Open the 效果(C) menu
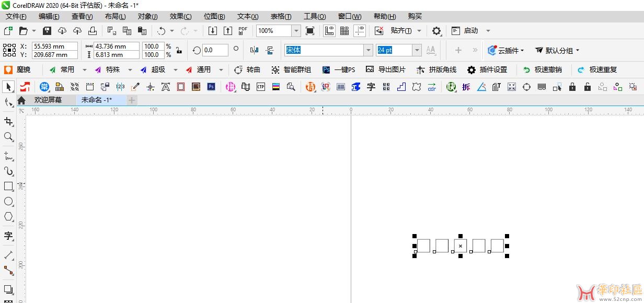Viewport: 644px width, 303px height. 180,16
